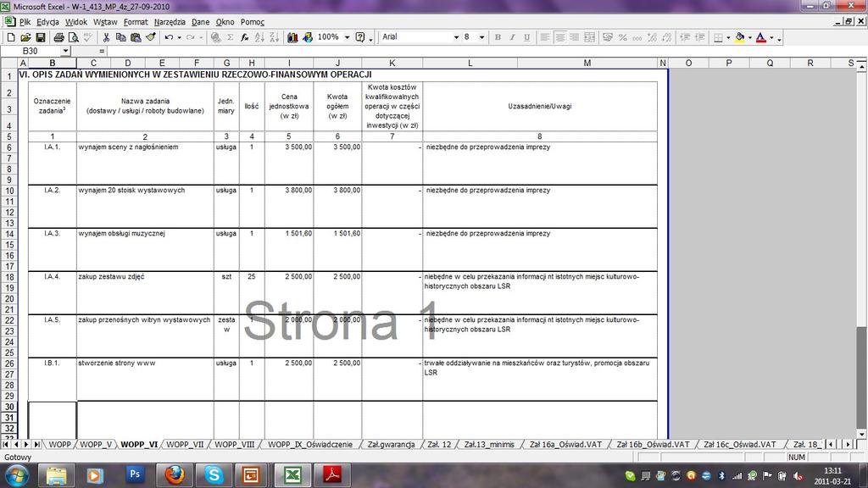Switch to the WOPP_IX_Oświadczenie sheet tab
Image resolution: width=868 pixels, height=488 pixels.
pos(310,444)
